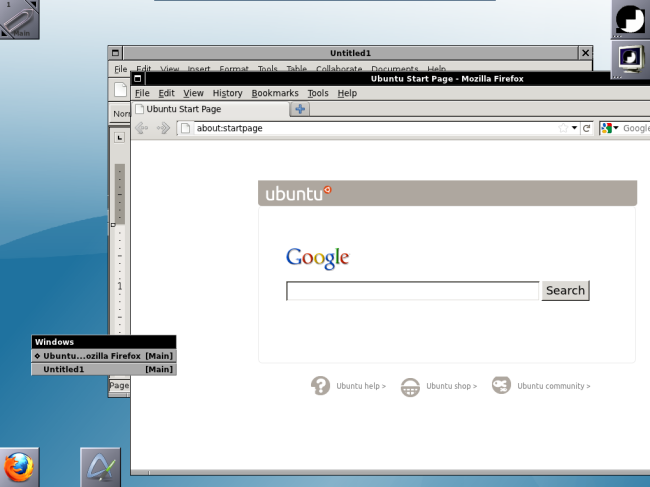
Task: Click the Ubuntu help question mark icon
Action: point(320,385)
